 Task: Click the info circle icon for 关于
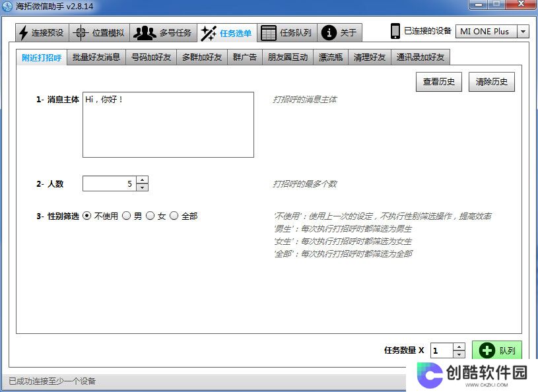329,33
